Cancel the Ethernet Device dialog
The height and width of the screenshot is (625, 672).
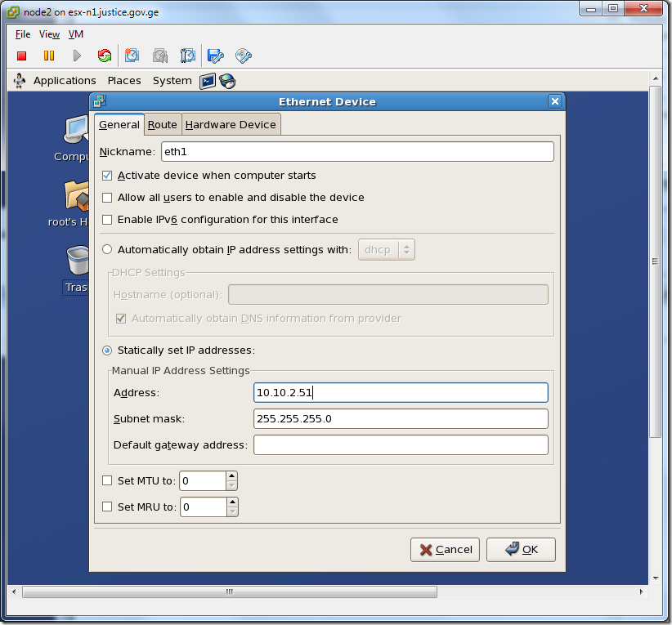pyautogui.click(x=445, y=549)
